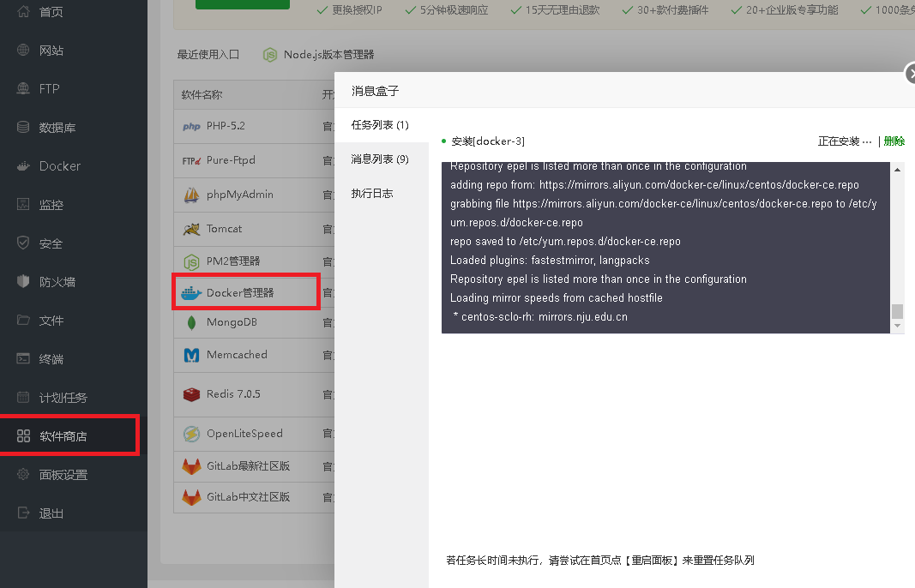The height and width of the screenshot is (588, 915).
Task: Click the Docker管理器 whale icon
Action: coord(191,293)
